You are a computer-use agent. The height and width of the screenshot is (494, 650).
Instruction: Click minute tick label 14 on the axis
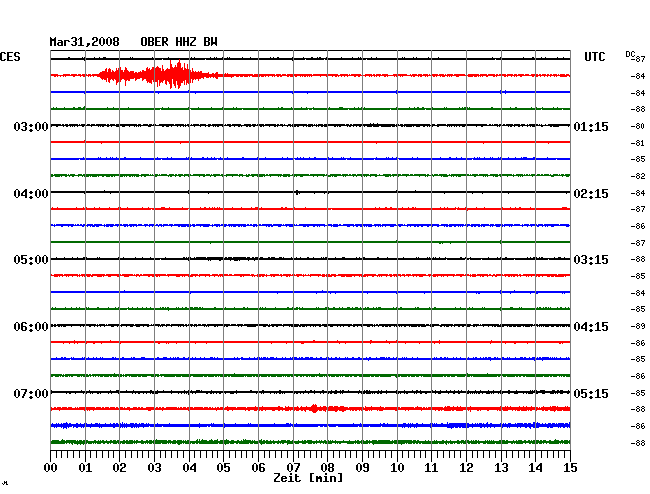tap(535, 467)
